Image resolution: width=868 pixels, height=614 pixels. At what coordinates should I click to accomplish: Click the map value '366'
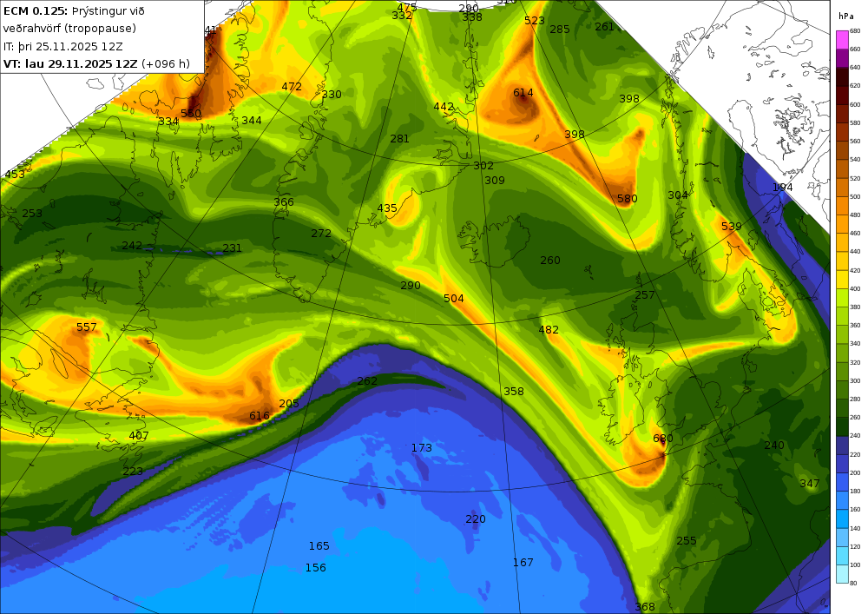coord(284,202)
